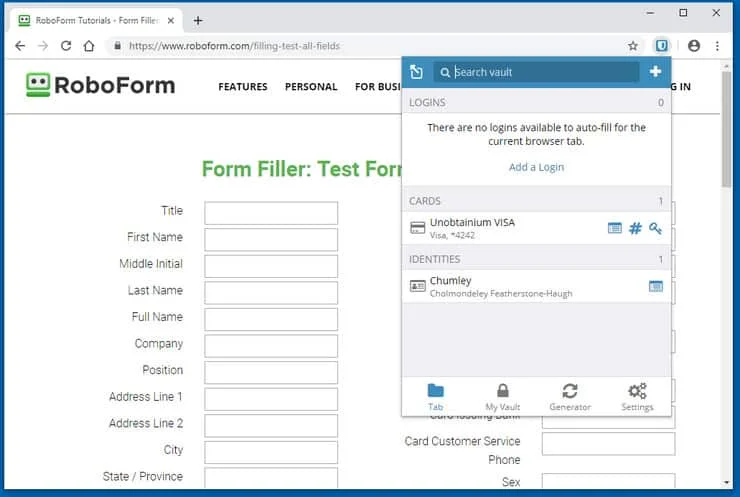Viewport: 740px width, 497px height.
Task: Open a new browser tab
Action: (x=198, y=20)
